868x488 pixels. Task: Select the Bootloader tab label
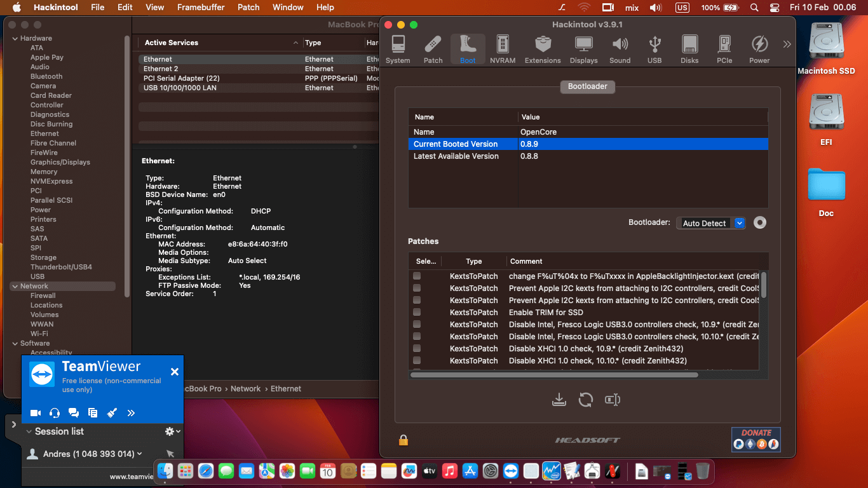point(588,86)
